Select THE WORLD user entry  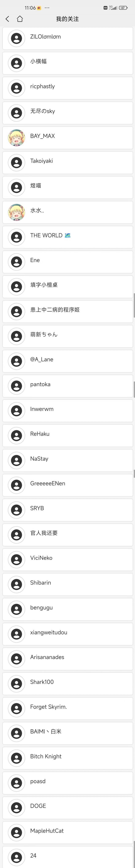point(67,237)
